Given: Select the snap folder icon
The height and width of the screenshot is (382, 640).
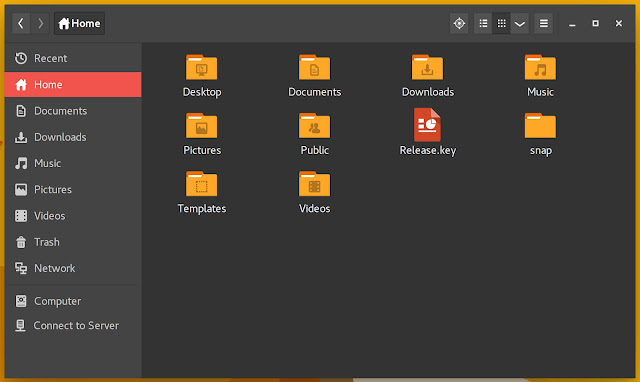Looking at the screenshot, I should (x=540, y=126).
